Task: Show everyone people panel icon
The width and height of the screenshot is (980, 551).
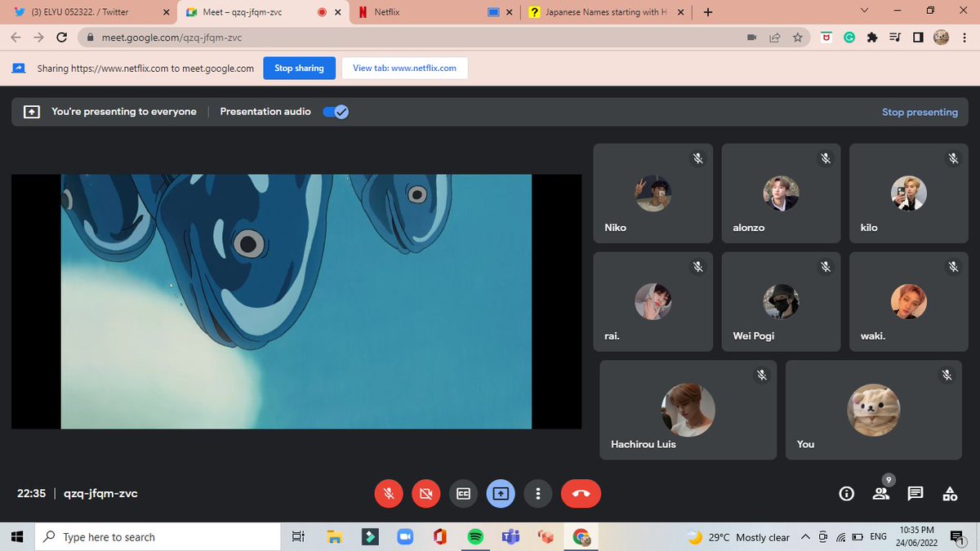Action: point(880,493)
